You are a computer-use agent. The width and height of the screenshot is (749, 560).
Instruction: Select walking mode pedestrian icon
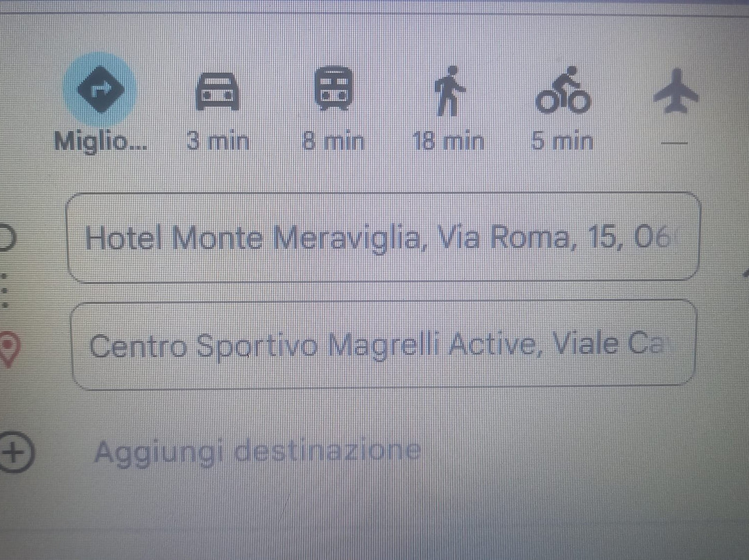449,91
